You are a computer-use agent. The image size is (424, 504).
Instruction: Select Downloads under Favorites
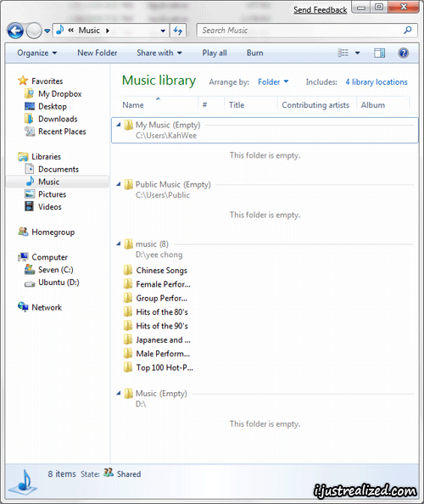click(x=51, y=119)
